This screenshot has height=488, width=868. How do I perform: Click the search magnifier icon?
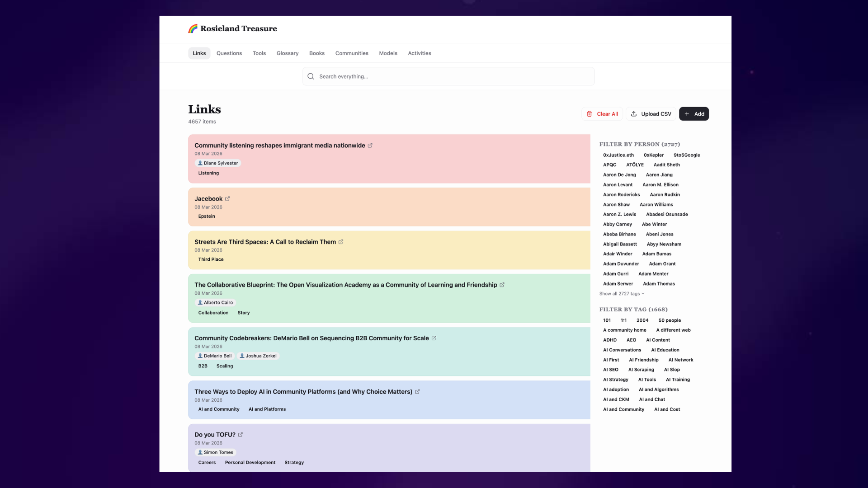(311, 76)
